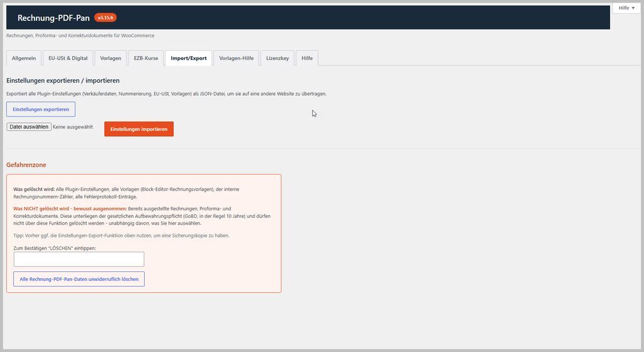644x352 pixels.
Task: Click Einstellungen importieren button
Action: 139,129
